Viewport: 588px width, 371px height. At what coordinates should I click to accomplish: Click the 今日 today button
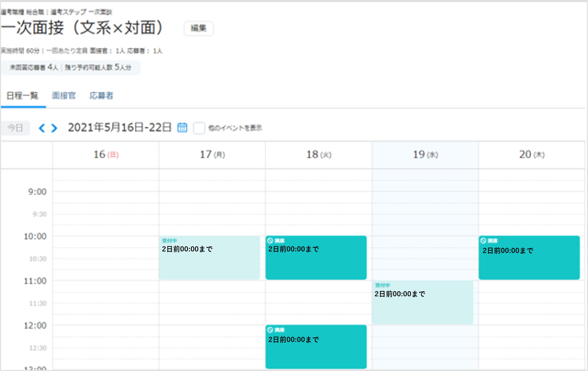(x=15, y=128)
